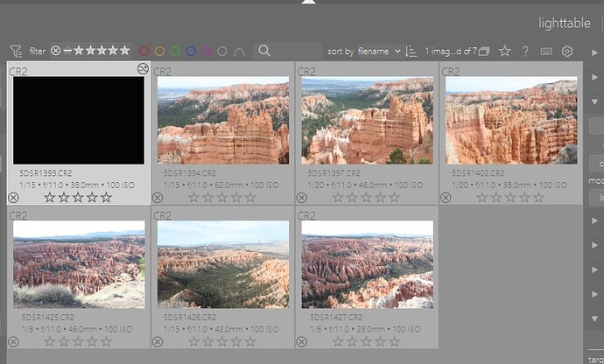Rate 5DSR1393.CR2 with its first star
This screenshot has height=364, width=604.
[x=50, y=198]
